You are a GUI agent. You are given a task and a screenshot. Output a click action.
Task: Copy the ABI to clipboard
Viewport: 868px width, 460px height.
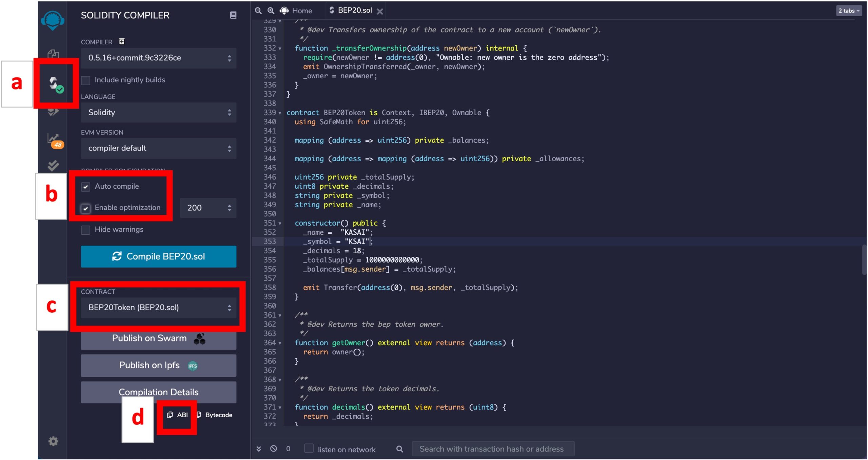click(x=177, y=415)
